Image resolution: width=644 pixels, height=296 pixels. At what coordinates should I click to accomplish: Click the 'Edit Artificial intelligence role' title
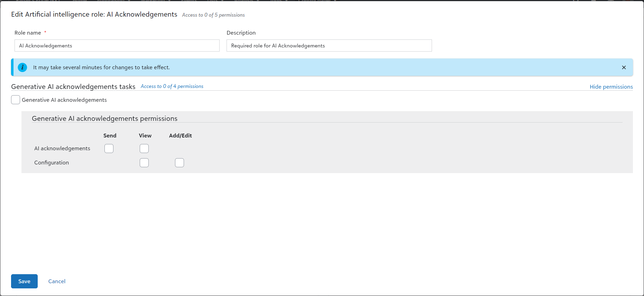point(94,14)
